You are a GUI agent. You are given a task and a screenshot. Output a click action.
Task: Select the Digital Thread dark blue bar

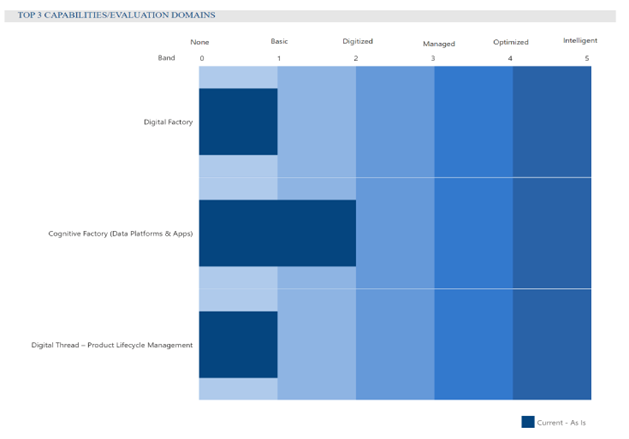click(238, 344)
